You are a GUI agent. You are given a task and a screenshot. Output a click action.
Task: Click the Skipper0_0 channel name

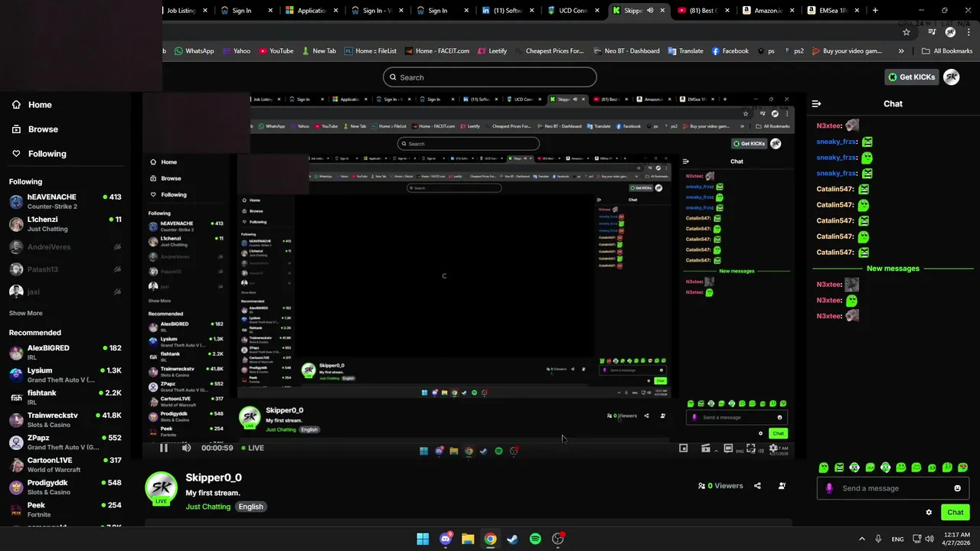coord(214,478)
